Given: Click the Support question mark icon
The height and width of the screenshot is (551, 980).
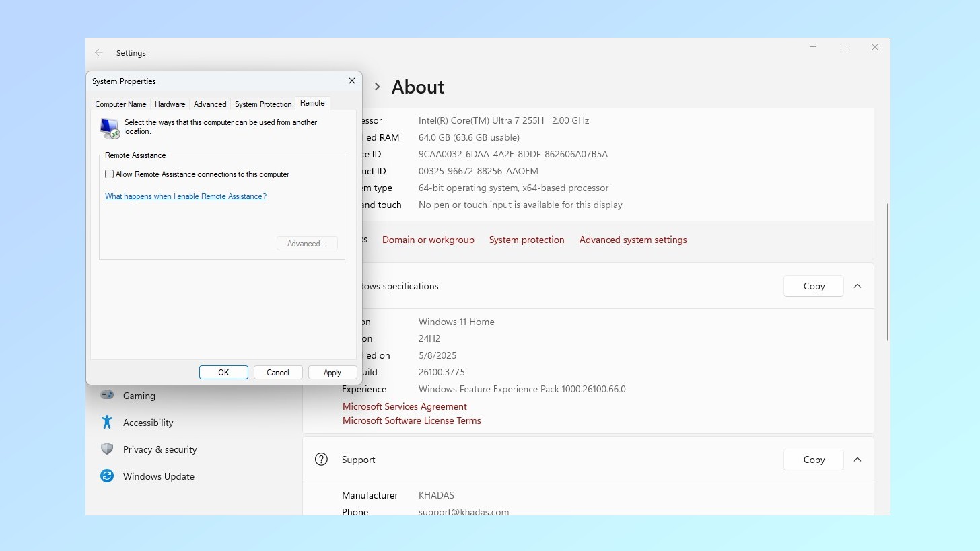Looking at the screenshot, I should pyautogui.click(x=321, y=459).
